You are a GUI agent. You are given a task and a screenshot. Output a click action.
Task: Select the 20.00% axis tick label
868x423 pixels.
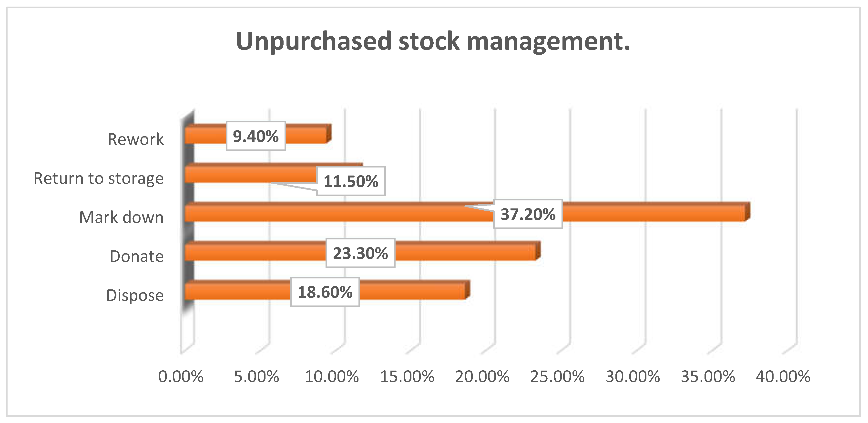coord(482,376)
